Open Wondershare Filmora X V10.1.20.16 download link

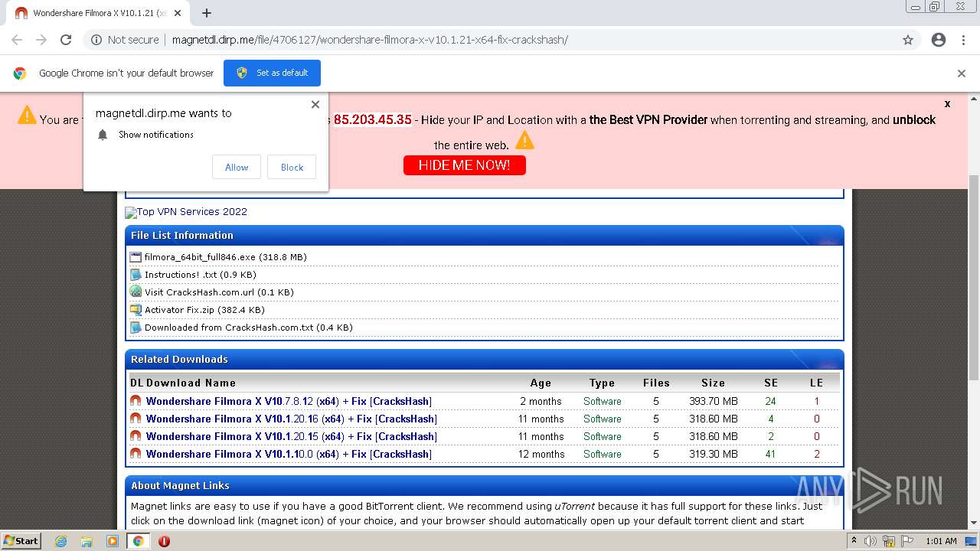[x=292, y=419]
